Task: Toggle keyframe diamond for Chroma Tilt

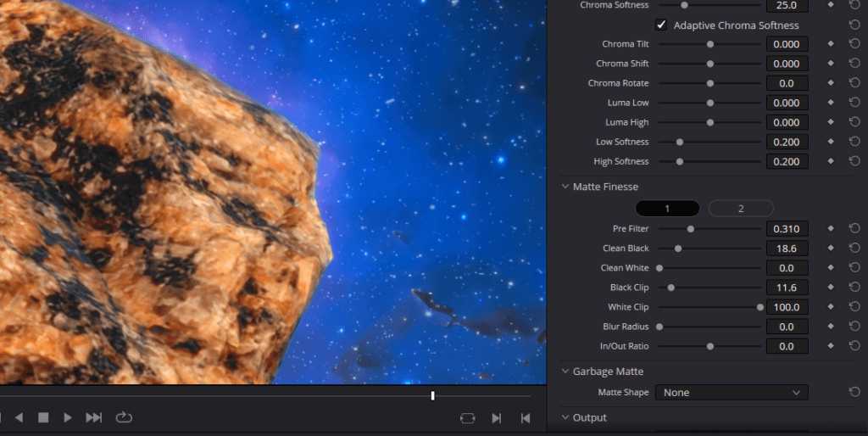Action: pos(831,44)
